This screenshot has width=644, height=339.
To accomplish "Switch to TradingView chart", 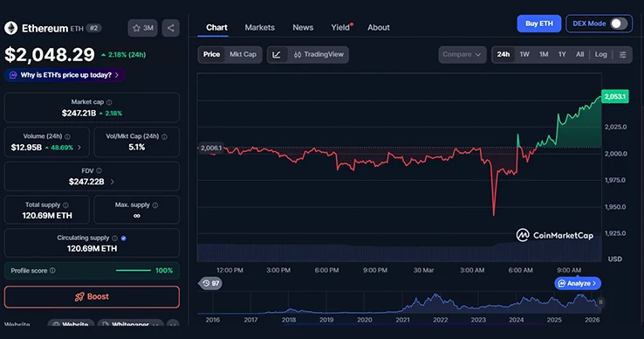I will [x=319, y=55].
